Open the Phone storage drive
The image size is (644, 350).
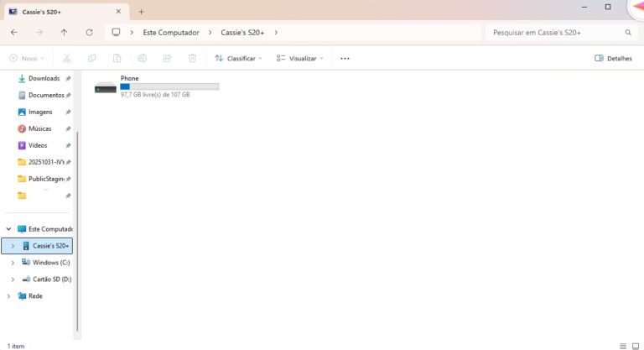click(157, 86)
